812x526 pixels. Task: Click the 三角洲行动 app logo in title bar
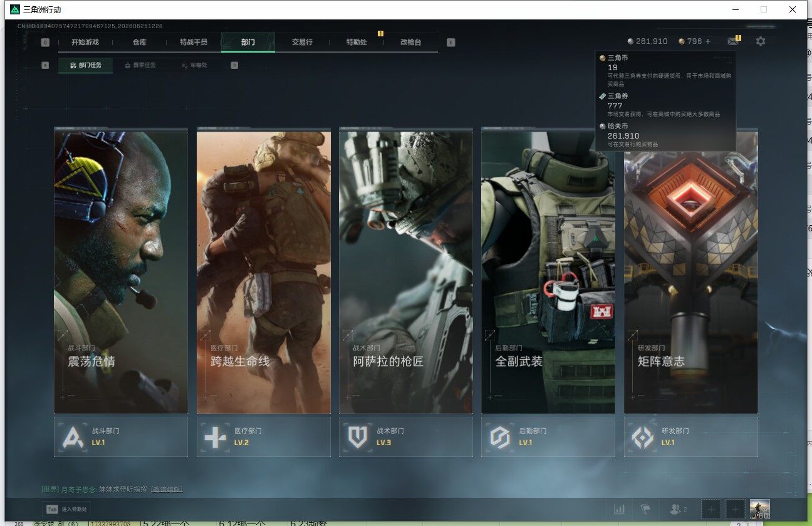click(x=15, y=10)
